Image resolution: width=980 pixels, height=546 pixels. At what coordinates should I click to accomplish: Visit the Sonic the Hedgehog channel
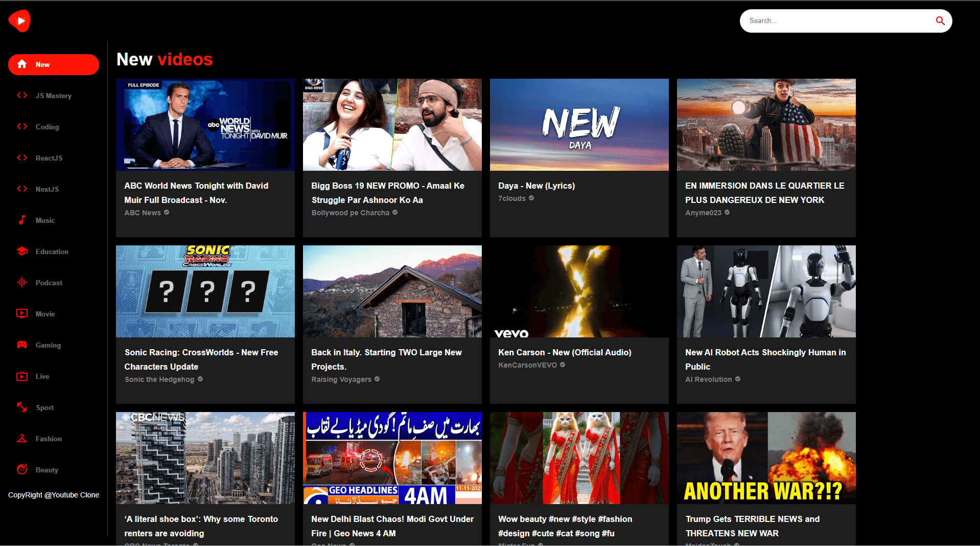tap(159, 379)
